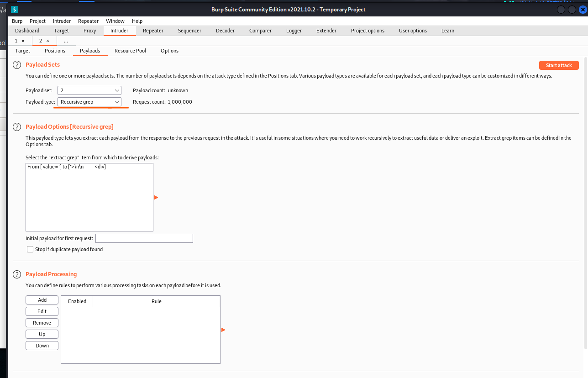Click Add to create processing rule

click(x=42, y=300)
